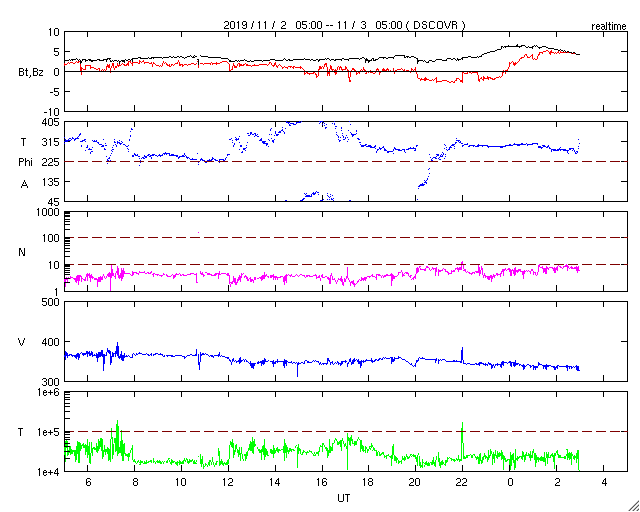
Task: Click the 18 hour mark on the time axis
Action: click(368, 482)
